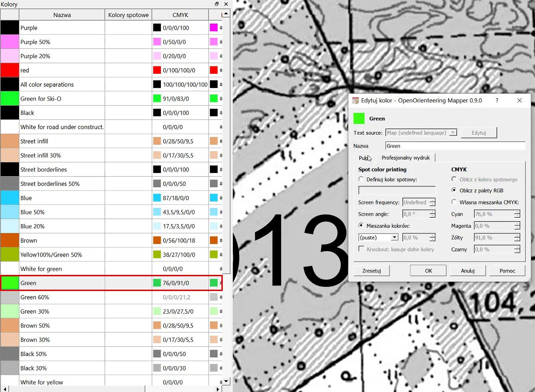Select the 'Green for Ski-O' color row

point(111,99)
